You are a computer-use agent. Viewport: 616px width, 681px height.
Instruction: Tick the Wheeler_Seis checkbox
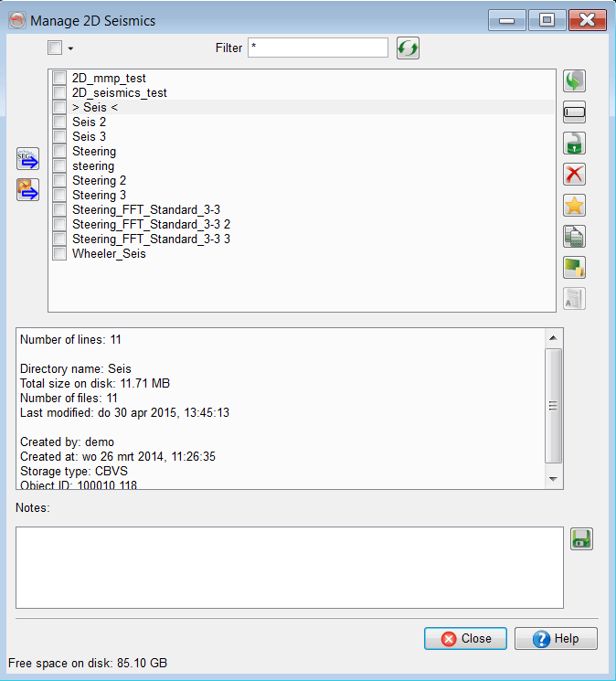click(x=59, y=254)
